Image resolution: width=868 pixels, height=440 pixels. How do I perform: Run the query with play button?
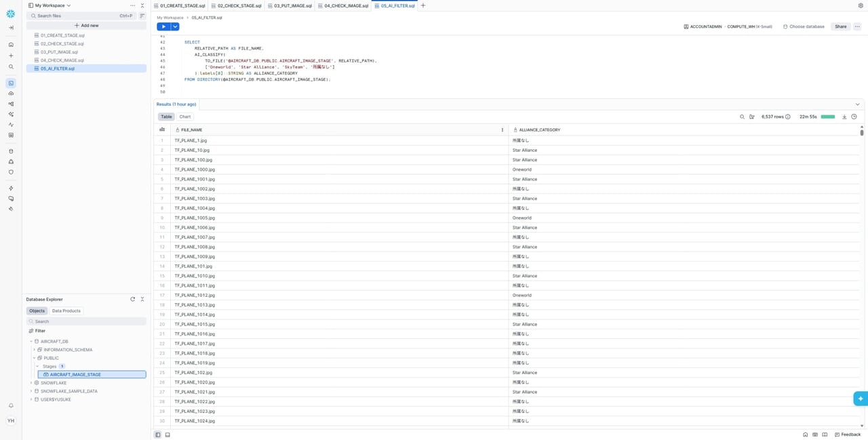point(163,26)
